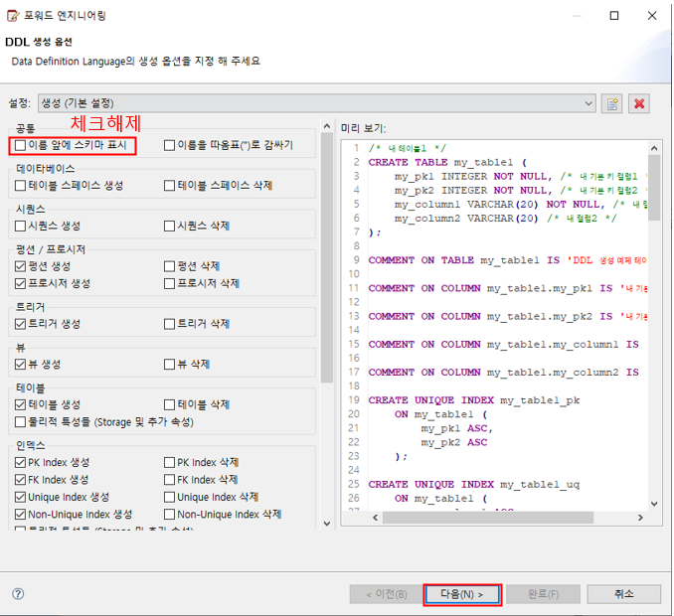
Task: Click the my_pk1 ASC, line in preview
Action: tap(456, 428)
